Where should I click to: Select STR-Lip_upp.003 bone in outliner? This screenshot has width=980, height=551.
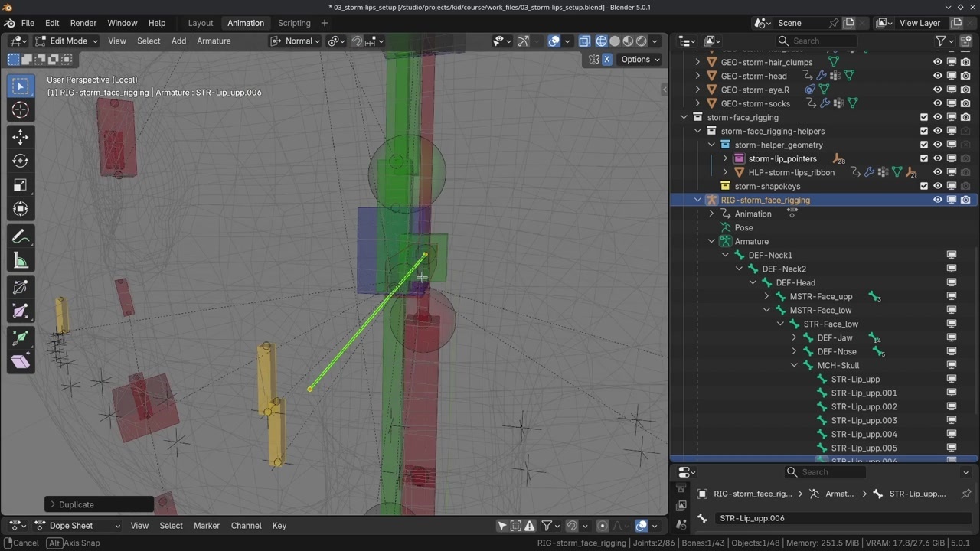pos(864,420)
